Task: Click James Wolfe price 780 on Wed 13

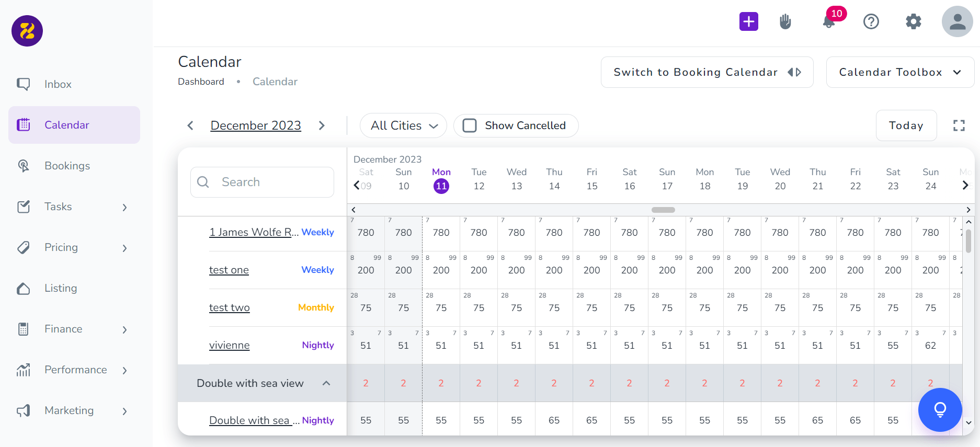Action: pos(516,233)
